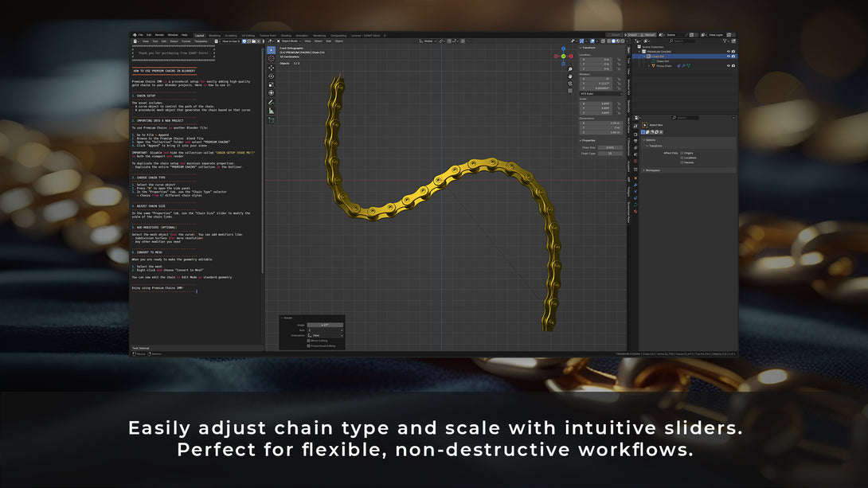Pick the Measure ruler tool
Screen dimensions: 868x488
[x=272, y=111]
